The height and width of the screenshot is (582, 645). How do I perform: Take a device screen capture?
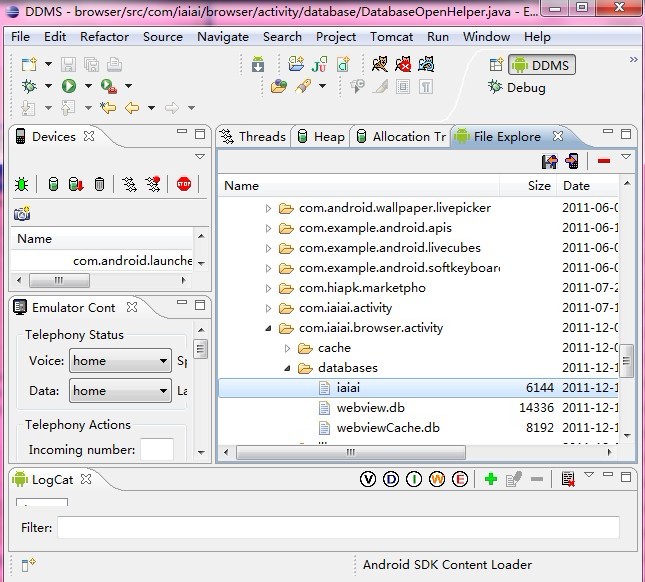(x=21, y=213)
